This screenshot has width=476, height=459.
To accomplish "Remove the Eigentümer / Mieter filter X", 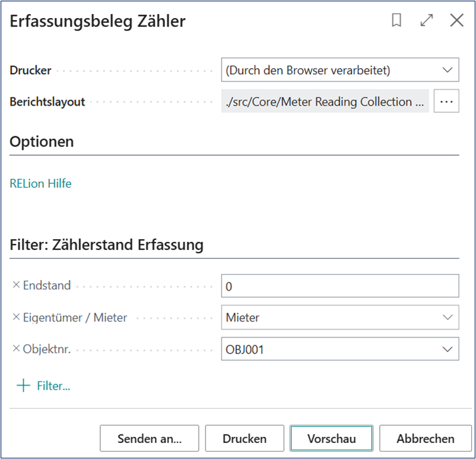I will [x=16, y=317].
